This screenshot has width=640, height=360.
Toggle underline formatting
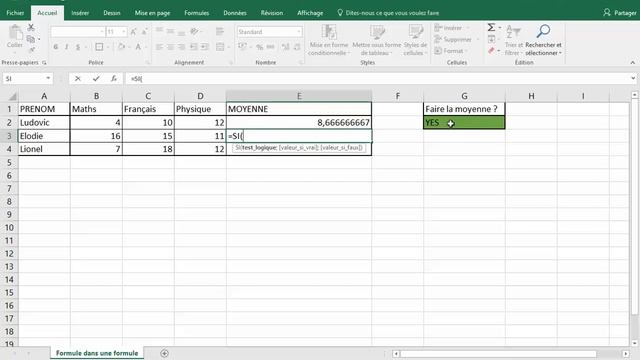78,47
